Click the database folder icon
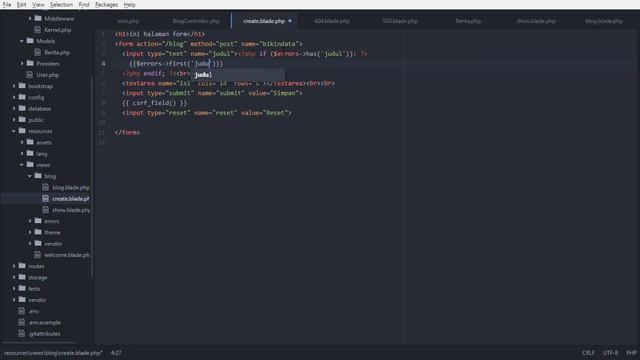Viewport: 640px width, 360px height. click(22, 108)
